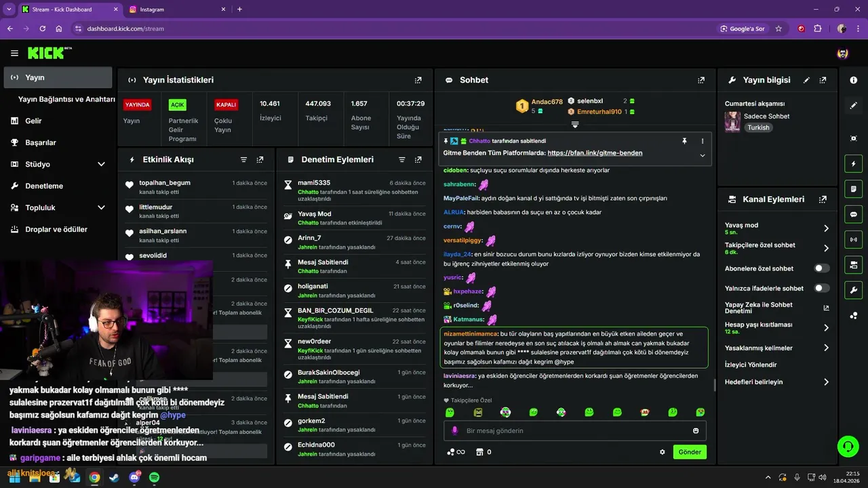Open Yapay Zeka ile Sohbet Denetimi link

click(826, 308)
